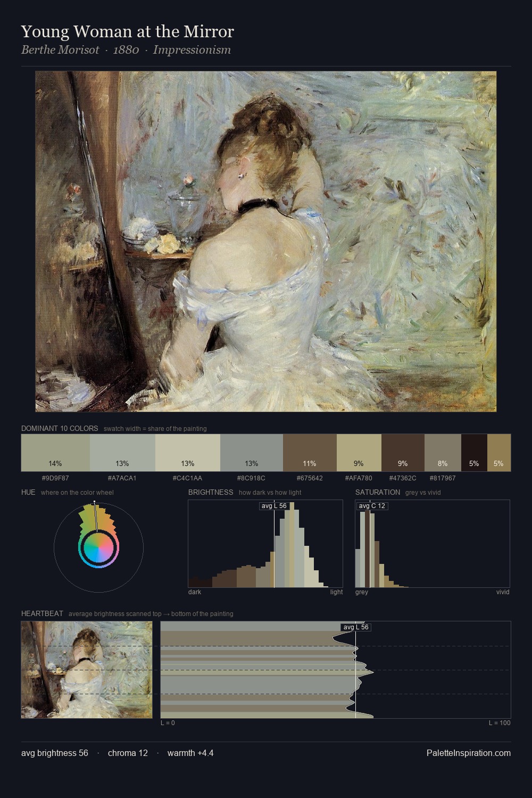This screenshot has width=532, height=798.
Task: Click the 'avg L 56' label in heartbeat chart
Action: click(x=356, y=627)
